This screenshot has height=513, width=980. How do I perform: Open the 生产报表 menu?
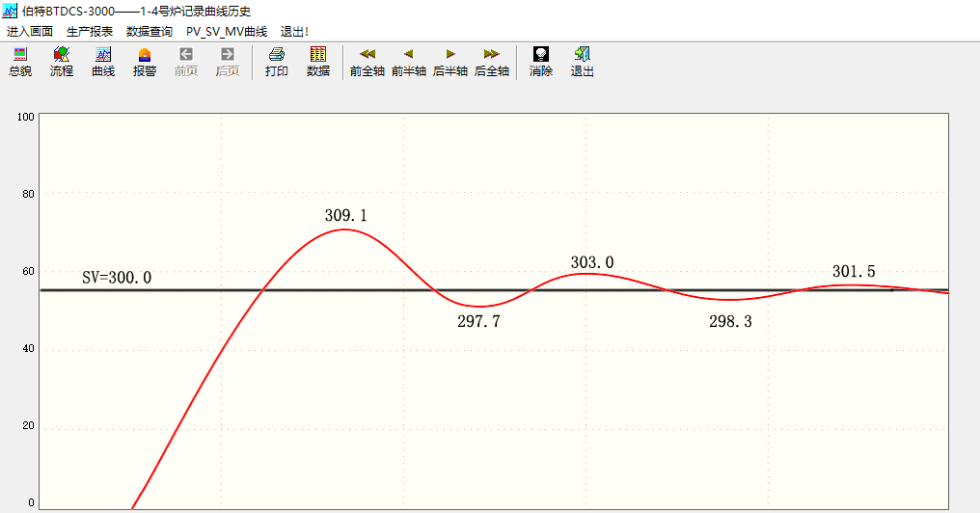pyautogui.click(x=90, y=32)
